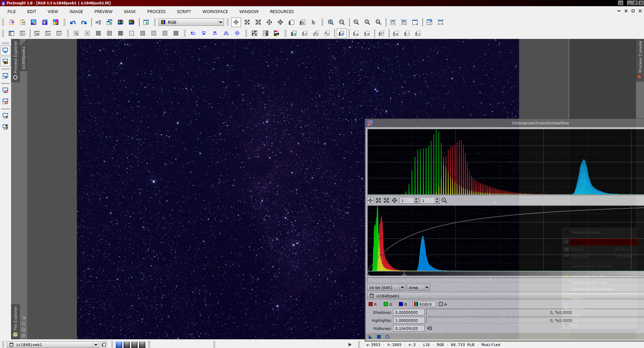Select the RGB/K combined channel
This screenshot has height=348, width=644.
[423, 304]
